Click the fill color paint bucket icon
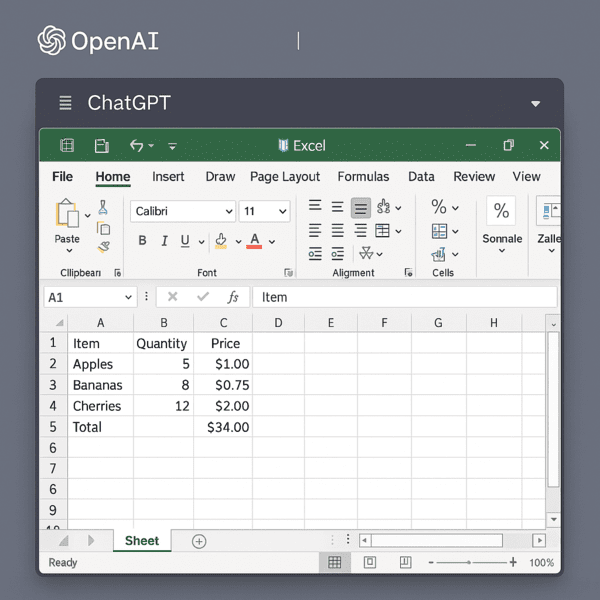The image size is (600, 600). click(x=221, y=241)
